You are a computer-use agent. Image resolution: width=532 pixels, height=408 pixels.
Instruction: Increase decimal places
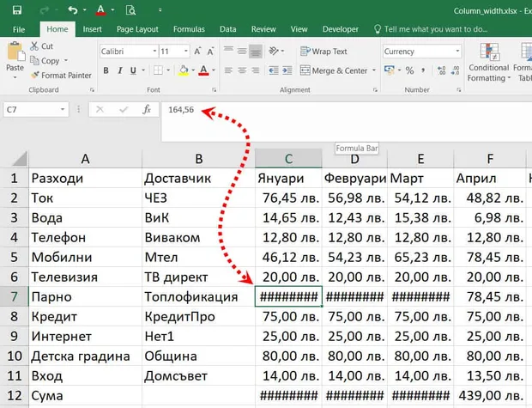pos(441,70)
